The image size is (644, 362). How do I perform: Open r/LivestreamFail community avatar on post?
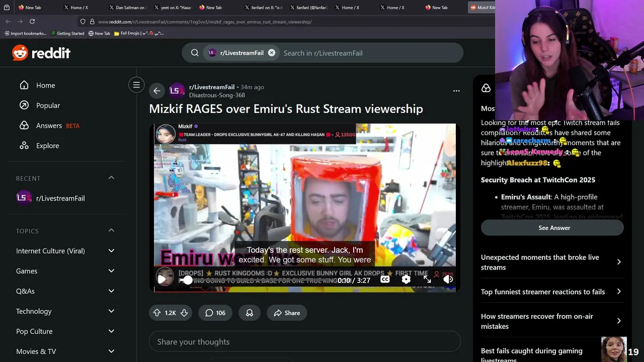[x=176, y=91]
